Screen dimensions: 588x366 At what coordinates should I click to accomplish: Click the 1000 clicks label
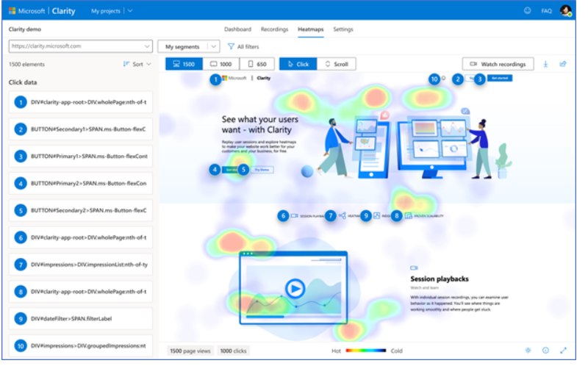click(x=233, y=351)
